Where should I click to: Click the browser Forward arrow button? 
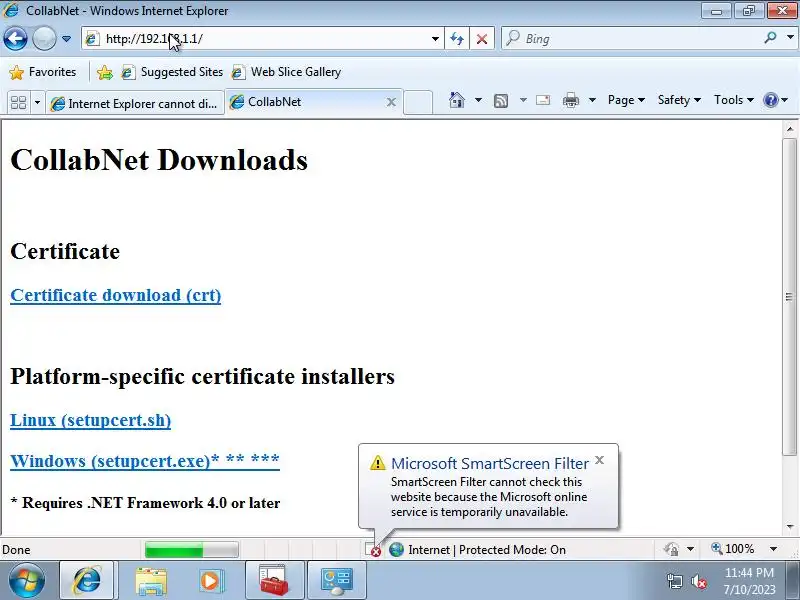(x=44, y=38)
